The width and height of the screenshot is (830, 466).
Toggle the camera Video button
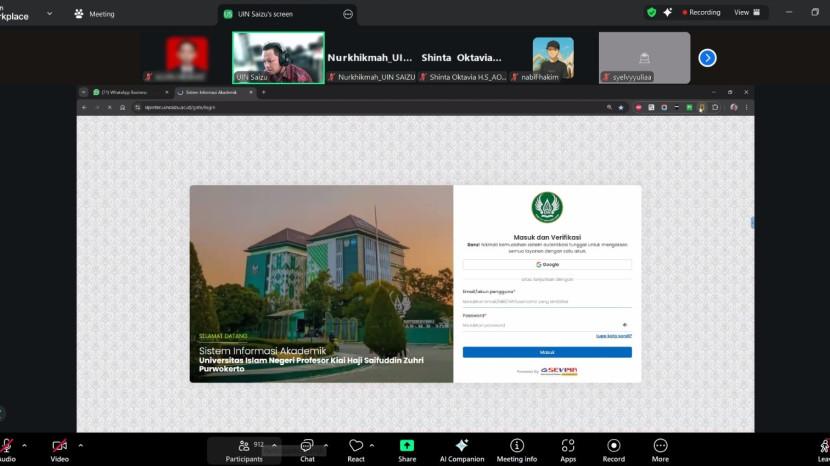[x=60, y=446]
